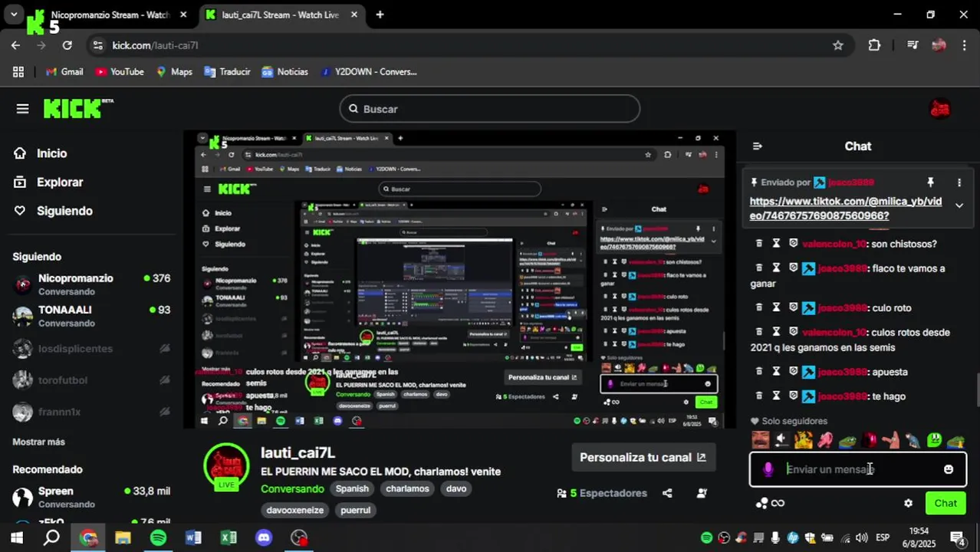Viewport: 980px width, 552px height.
Task: Collapse the chat panel using the arrow icon
Action: pyautogui.click(x=758, y=146)
